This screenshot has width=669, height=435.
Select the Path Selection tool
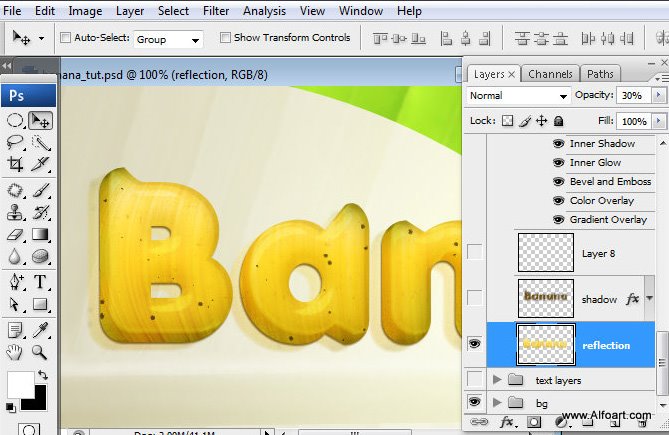click(x=15, y=304)
